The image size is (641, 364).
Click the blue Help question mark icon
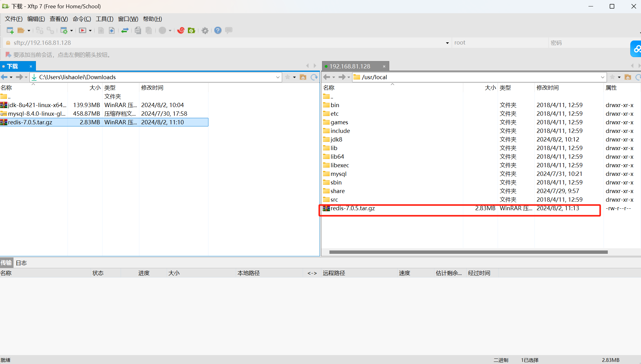click(218, 30)
